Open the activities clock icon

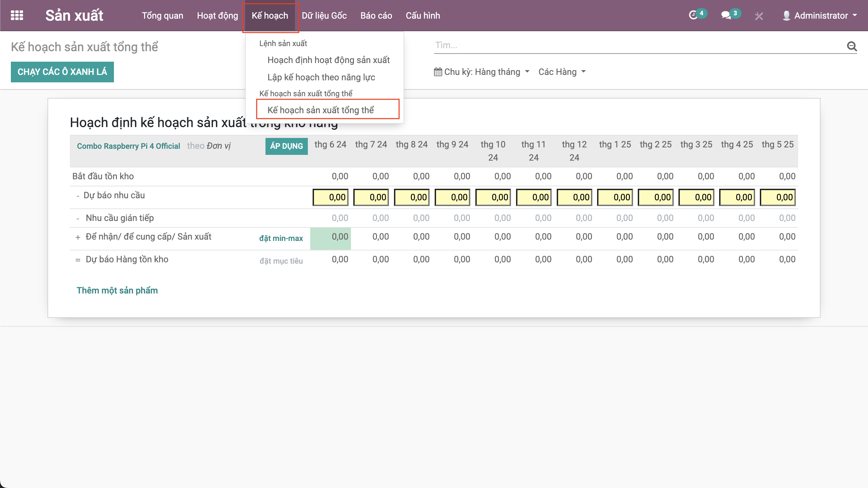point(693,15)
